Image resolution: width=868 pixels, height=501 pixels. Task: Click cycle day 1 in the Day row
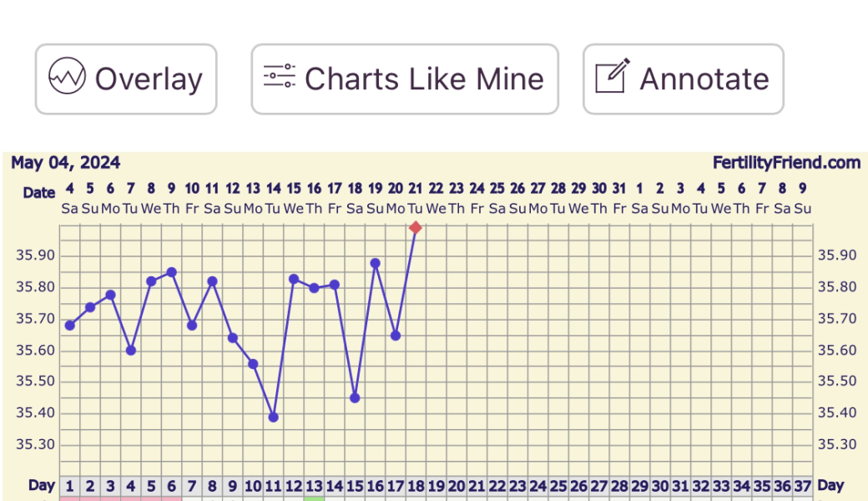[x=69, y=486]
